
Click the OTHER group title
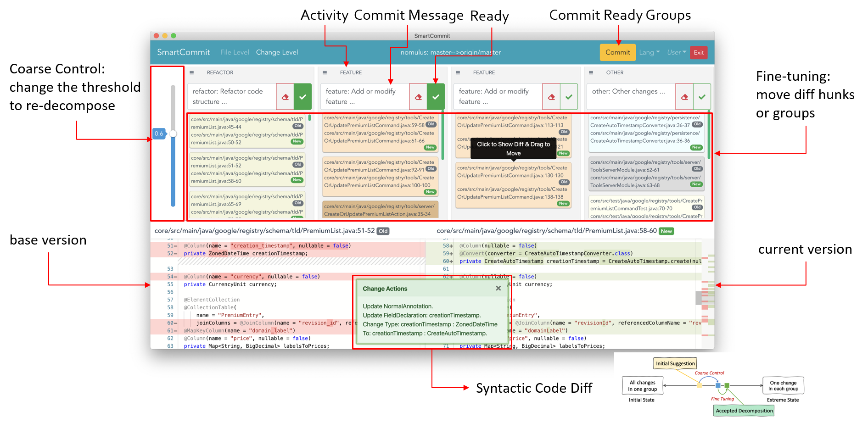click(615, 72)
